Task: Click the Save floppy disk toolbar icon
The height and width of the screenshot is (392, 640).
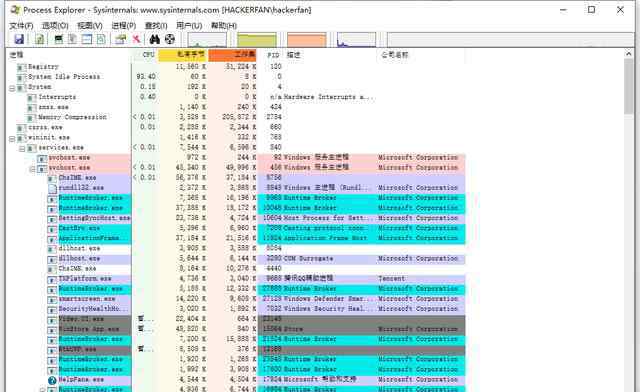Action: point(19,39)
